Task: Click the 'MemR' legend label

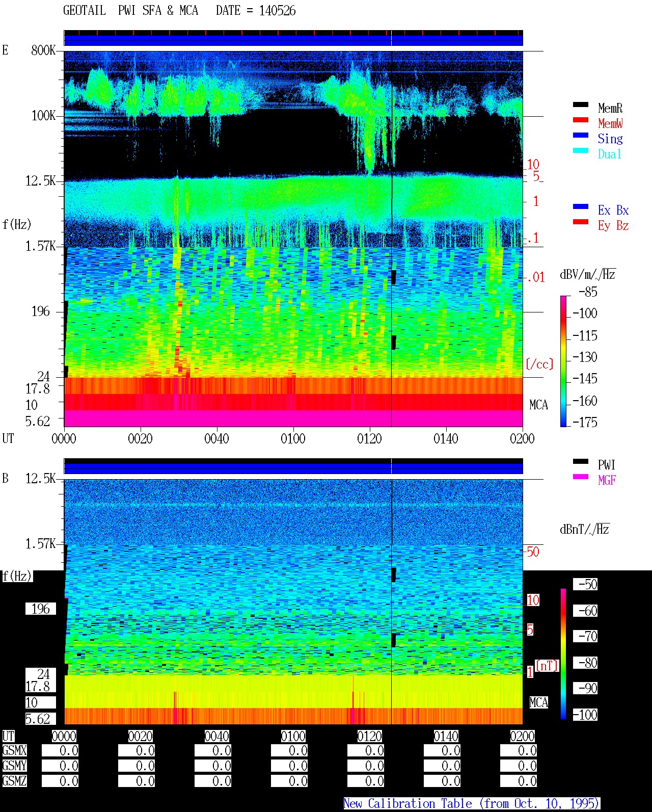Action: click(610, 108)
